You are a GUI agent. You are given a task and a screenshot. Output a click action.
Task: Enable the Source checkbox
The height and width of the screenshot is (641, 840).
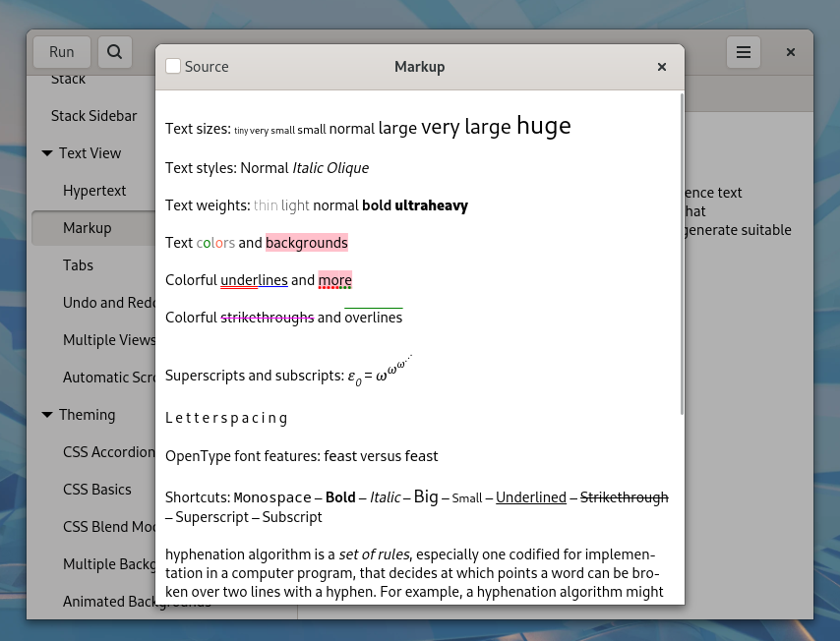173,67
